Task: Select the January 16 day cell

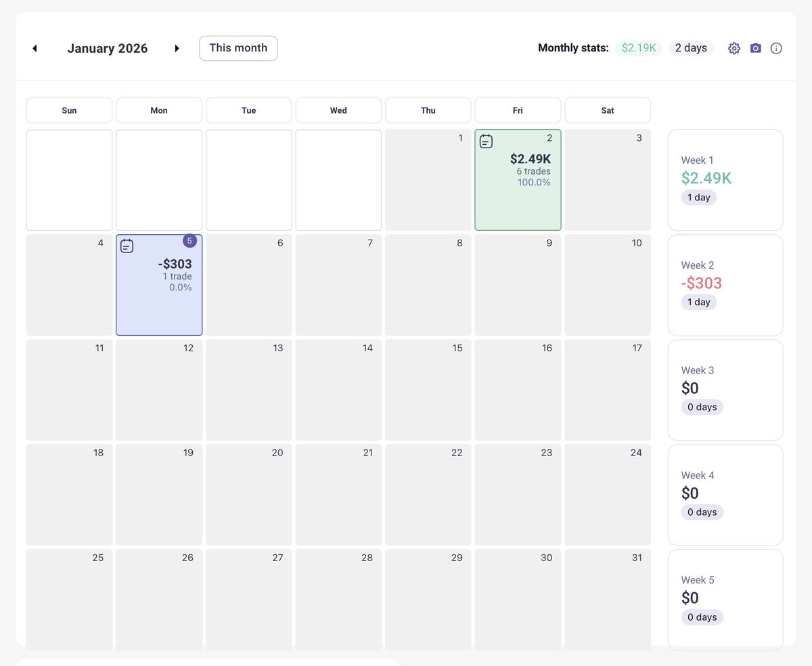Action: click(x=518, y=390)
